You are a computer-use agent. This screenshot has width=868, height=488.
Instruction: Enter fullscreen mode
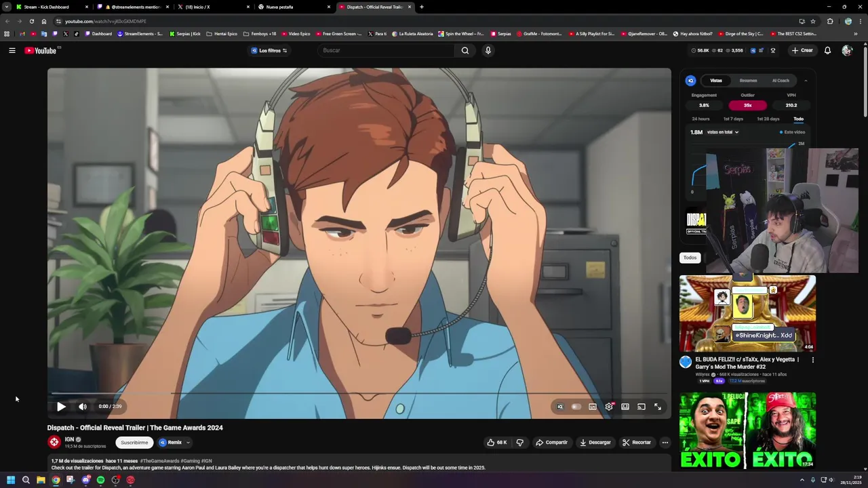[658, 407]
